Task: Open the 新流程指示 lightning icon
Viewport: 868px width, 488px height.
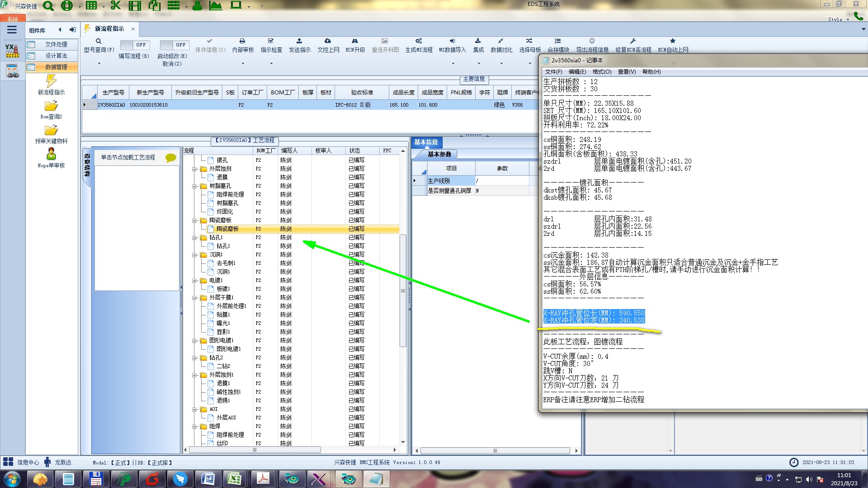Action: 51,81
